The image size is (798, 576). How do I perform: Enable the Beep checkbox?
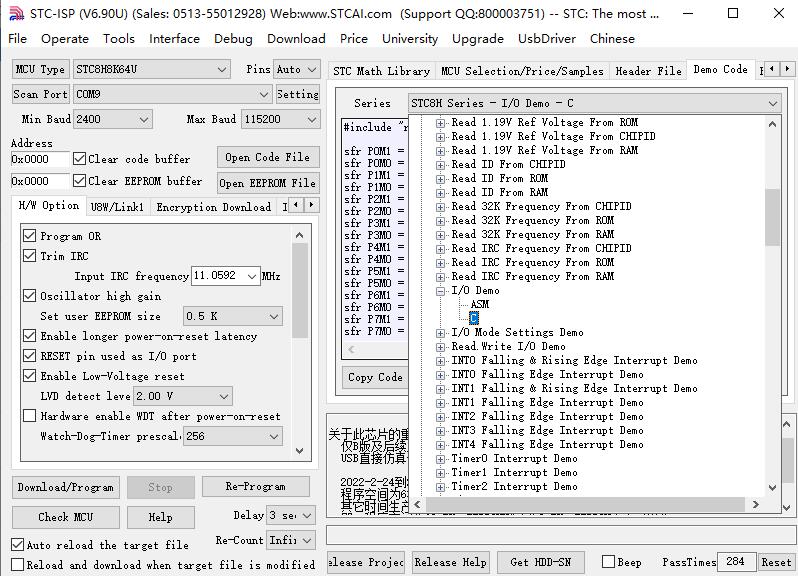608,562
